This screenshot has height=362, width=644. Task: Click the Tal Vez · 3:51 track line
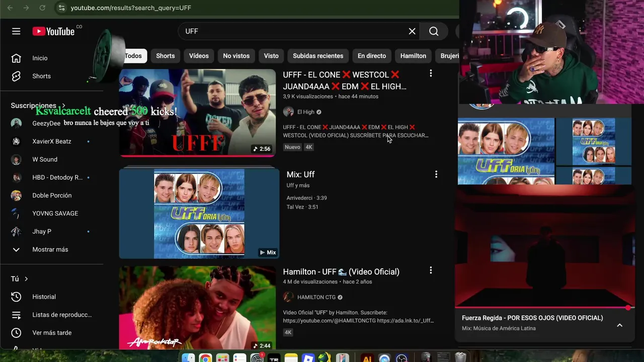[x=302, y=207]
